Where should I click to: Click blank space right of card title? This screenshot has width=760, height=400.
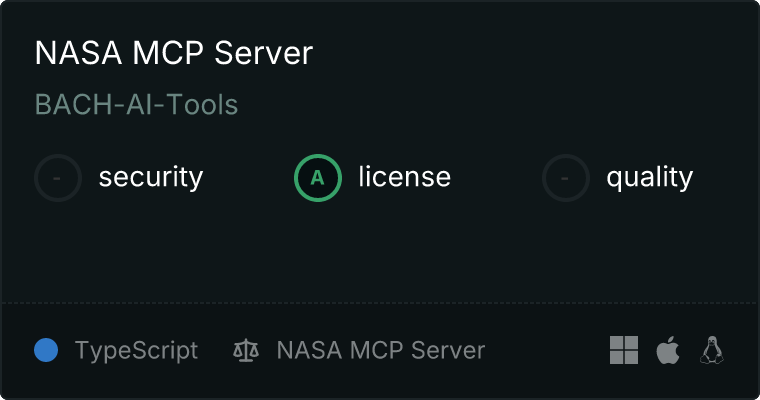(530, 53)
